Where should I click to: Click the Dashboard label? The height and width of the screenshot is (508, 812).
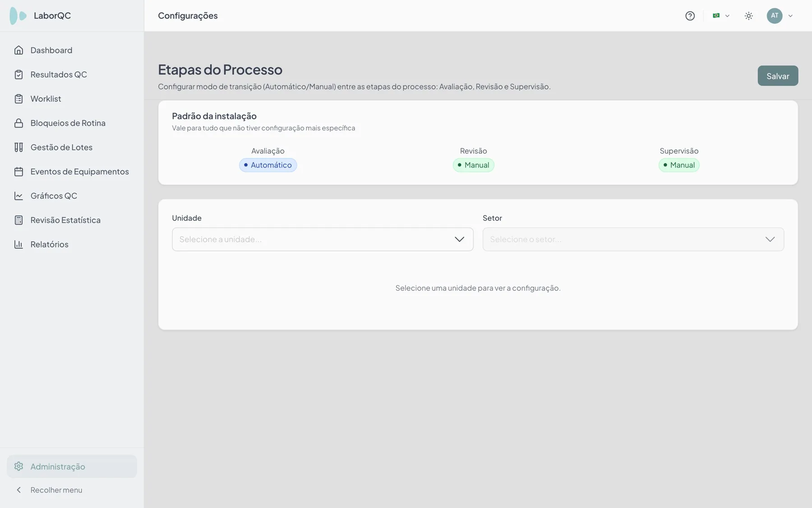pos(51,50)
